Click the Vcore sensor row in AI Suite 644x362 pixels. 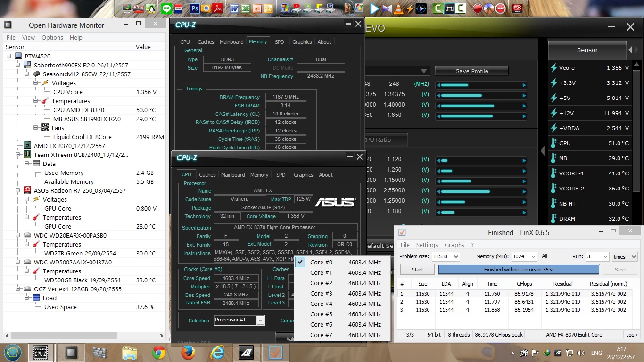(x=590, y=68)
